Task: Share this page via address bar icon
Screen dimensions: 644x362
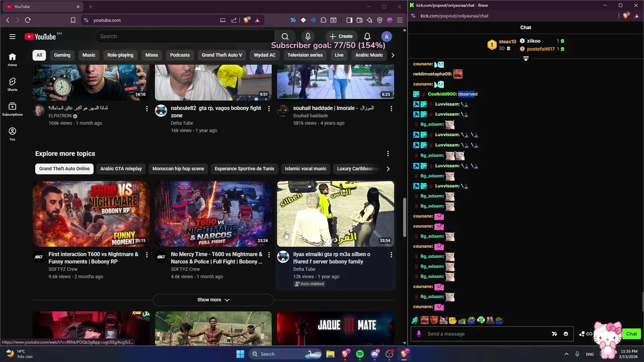Action: click(234, 20)
